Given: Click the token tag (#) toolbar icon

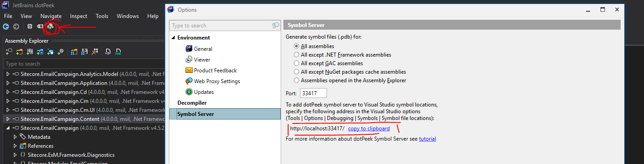Looking at the screenshot, I should click(x=40, y=27).
